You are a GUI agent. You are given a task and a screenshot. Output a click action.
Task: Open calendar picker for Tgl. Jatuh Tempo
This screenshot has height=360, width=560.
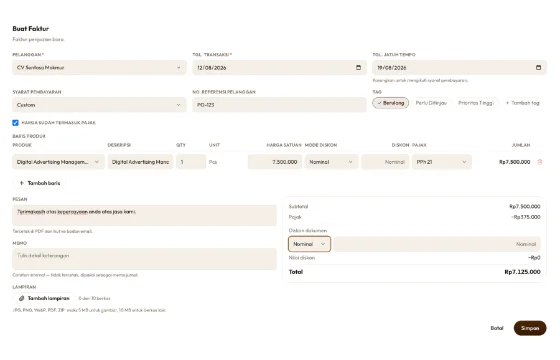(538, 68)
